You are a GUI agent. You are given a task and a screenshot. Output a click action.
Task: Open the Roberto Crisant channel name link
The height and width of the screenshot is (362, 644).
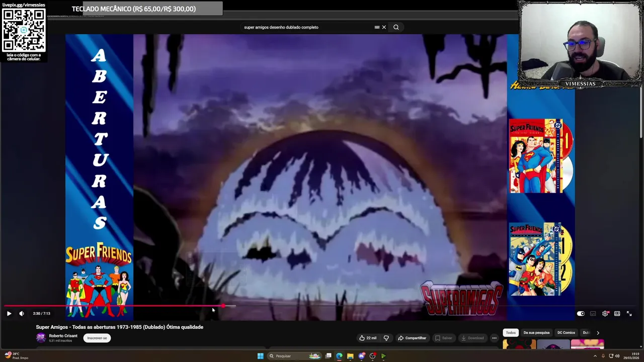click(63, 336)
